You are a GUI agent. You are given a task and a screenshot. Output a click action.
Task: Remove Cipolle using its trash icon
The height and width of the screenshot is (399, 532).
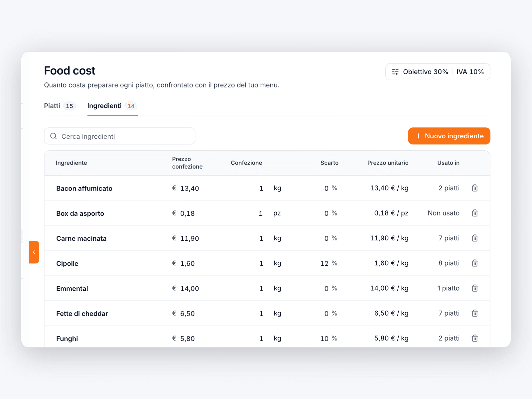[475, 263]
